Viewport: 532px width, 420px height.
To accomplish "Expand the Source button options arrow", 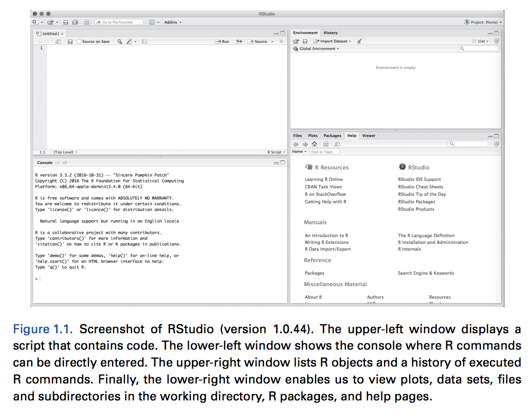I will [x=272, y=42].
